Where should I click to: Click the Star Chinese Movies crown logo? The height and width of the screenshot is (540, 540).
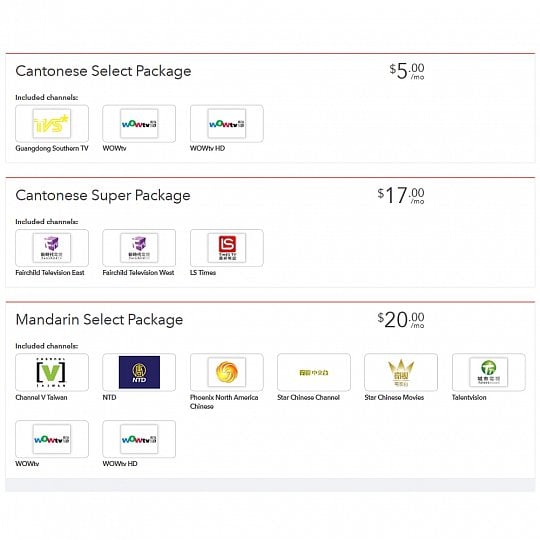click(401, 372)
